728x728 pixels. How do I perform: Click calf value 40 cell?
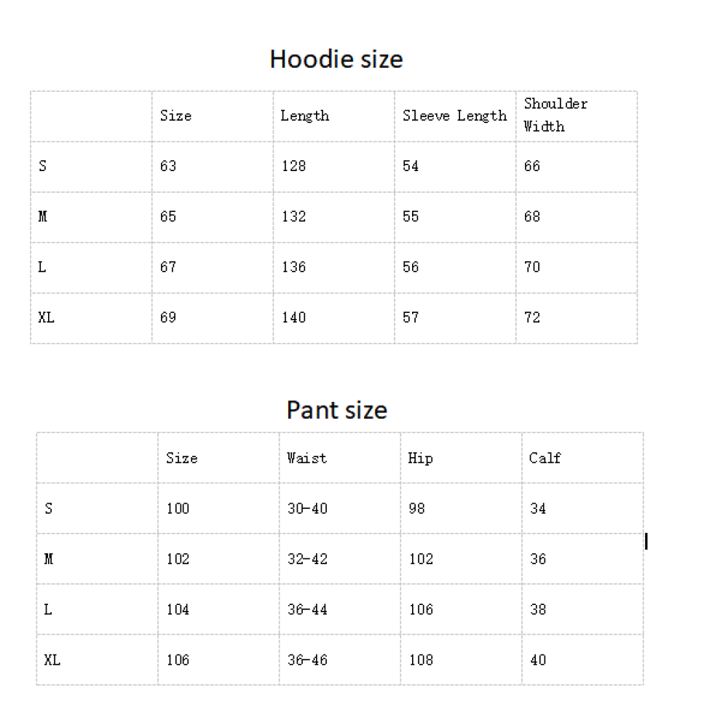click(x=582, y=660)
